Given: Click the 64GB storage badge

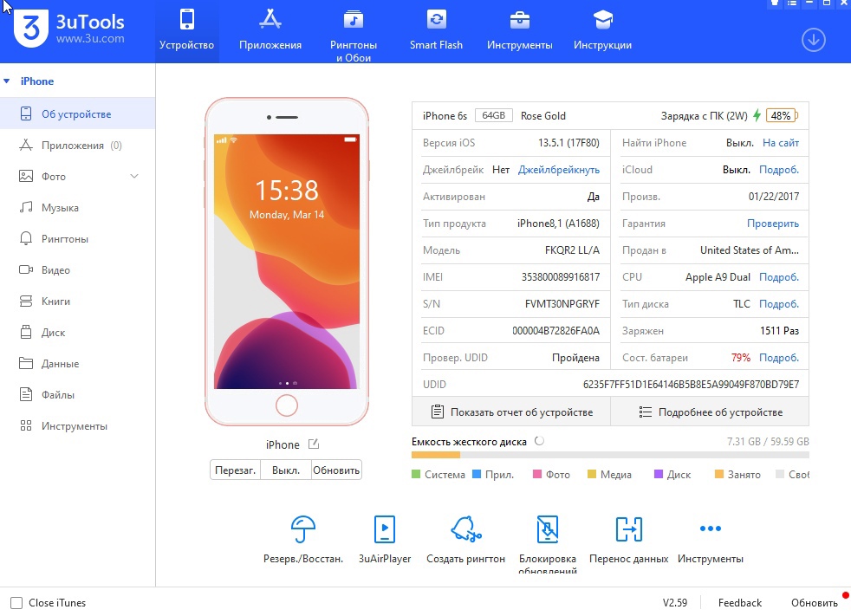Looking at the screenshot, I should point(493,115).
